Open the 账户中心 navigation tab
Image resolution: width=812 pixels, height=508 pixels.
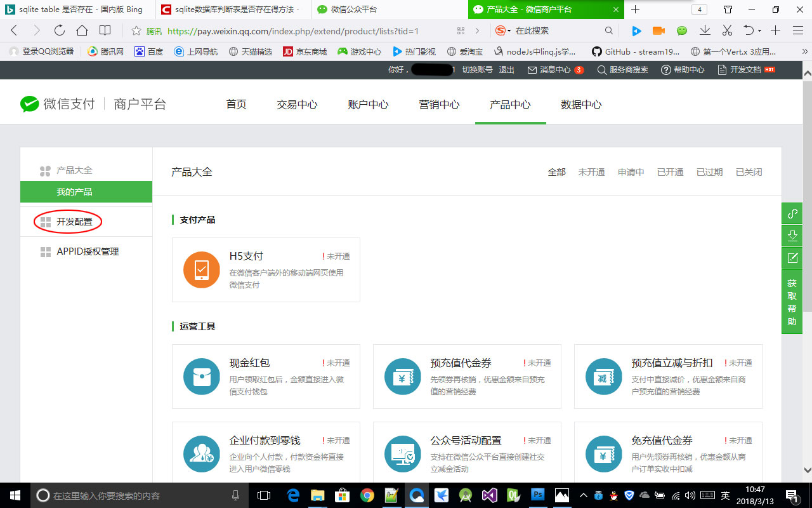368,105
